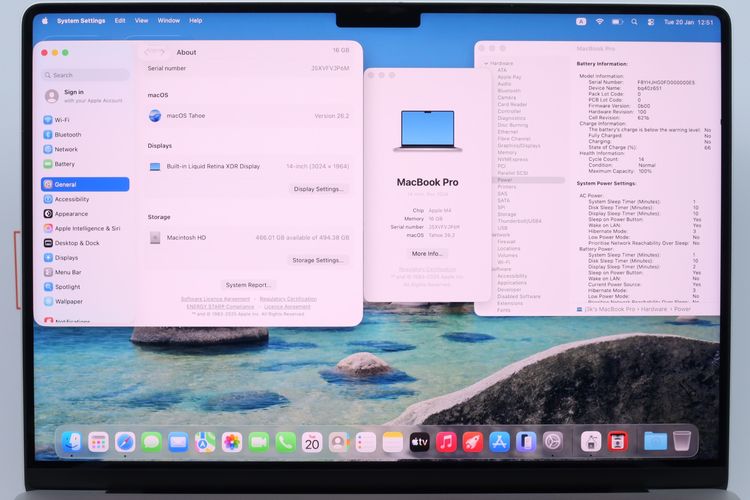Collapse the Hardware section in System Information
This screenshot has width=750, height=500.
486,63
